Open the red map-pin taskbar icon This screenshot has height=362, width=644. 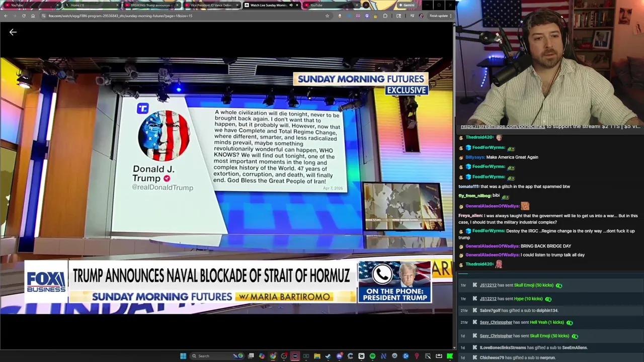417,356
